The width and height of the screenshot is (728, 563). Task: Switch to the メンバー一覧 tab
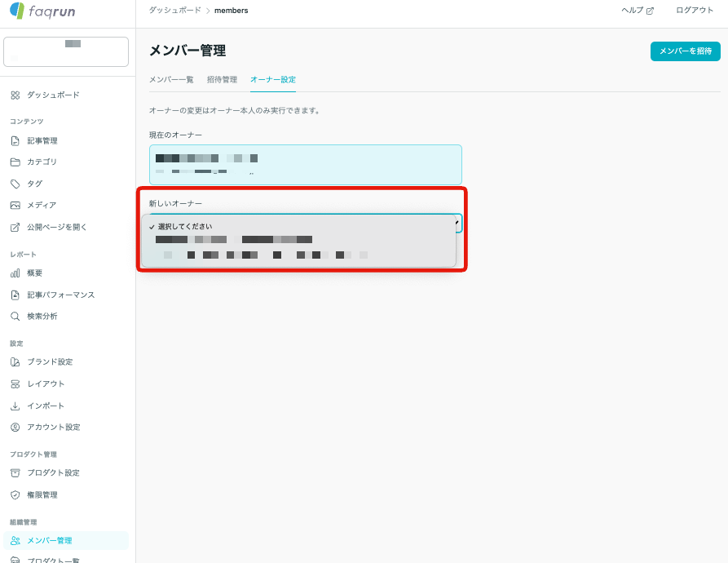pyautogui.click(x=171, y=79)
